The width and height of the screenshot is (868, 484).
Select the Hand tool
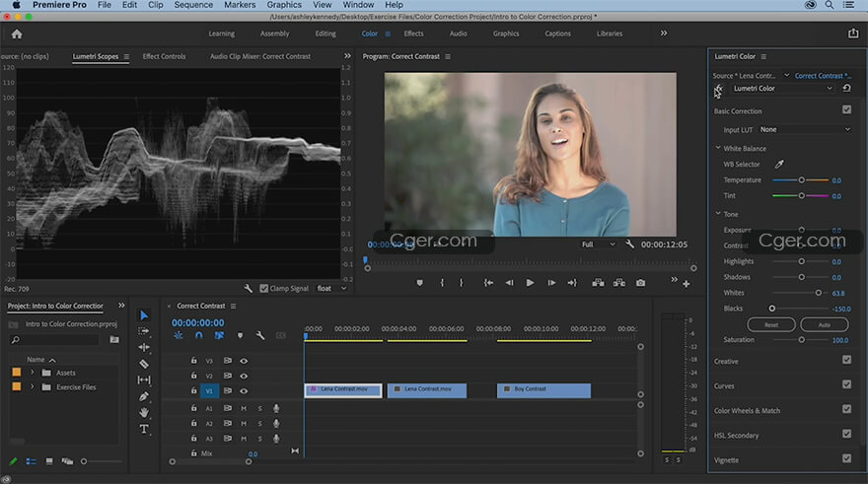click(144, 413)
